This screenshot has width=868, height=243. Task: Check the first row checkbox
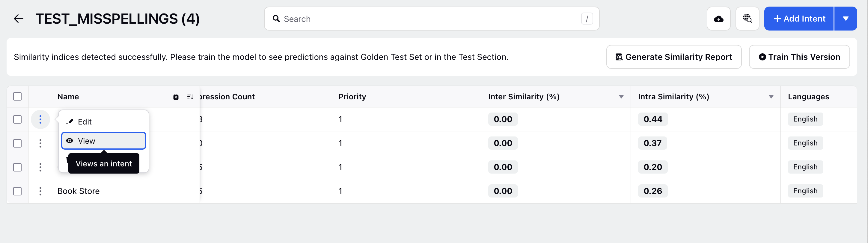tap(17, 119)
